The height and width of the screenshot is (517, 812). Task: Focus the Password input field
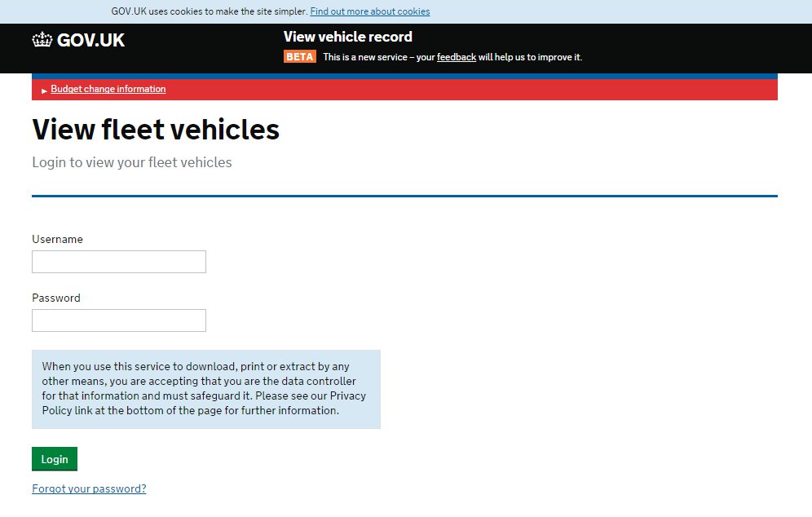(x=119, y=320)
